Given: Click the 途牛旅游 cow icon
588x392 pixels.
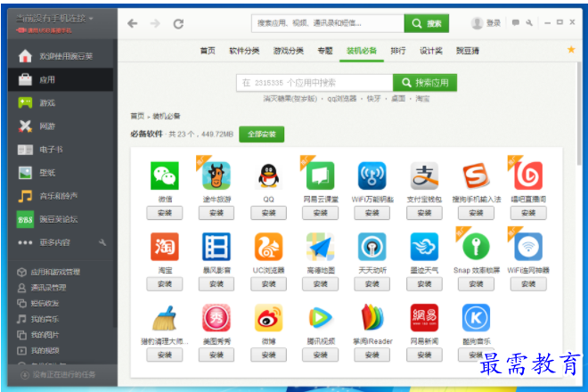Looking at the screenshot, I should (216, 176).
